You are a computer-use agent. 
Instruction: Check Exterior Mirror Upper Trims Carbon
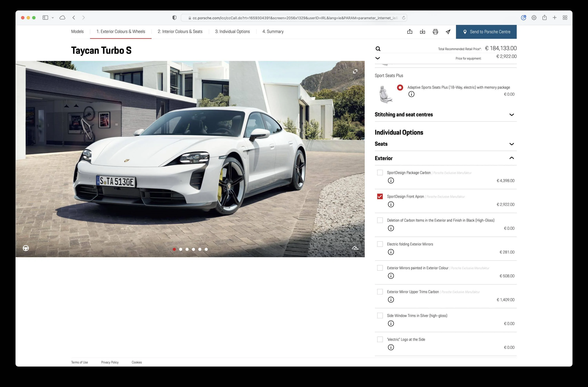coord(380,292)
